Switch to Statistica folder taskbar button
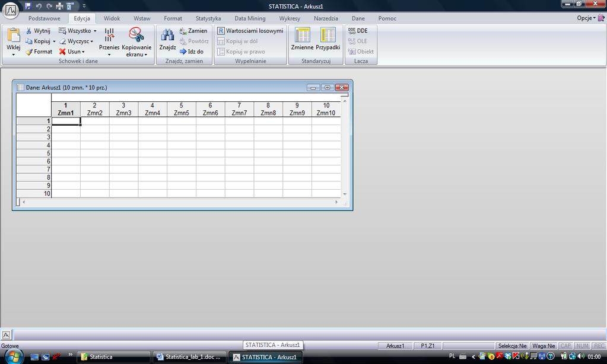 click(113, 357)
